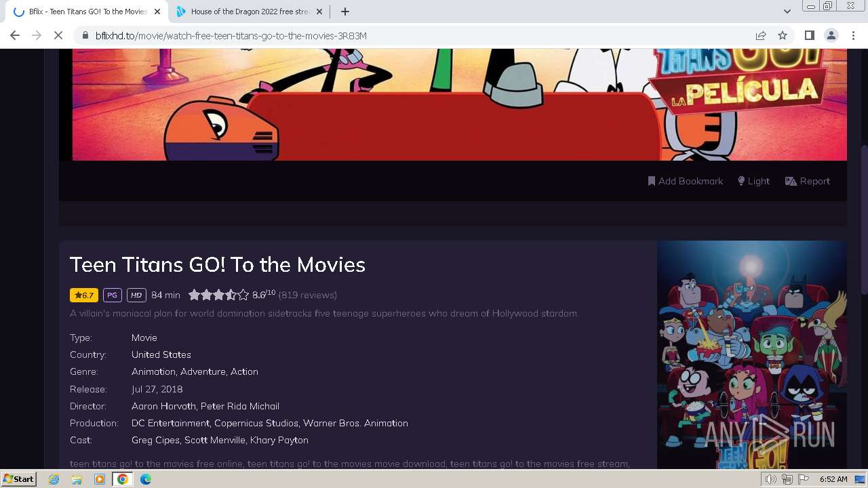Viewport: 868px width, 488px height.
Task: Open Warner Bros. Animation link
Action: click(x=355, y=423)
